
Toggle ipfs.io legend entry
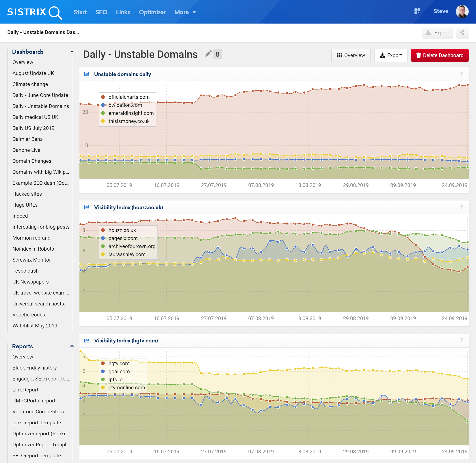point(112,379)
